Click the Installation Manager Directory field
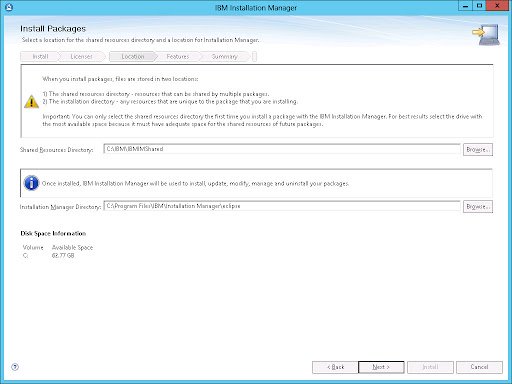 click(x=282, y=206)
